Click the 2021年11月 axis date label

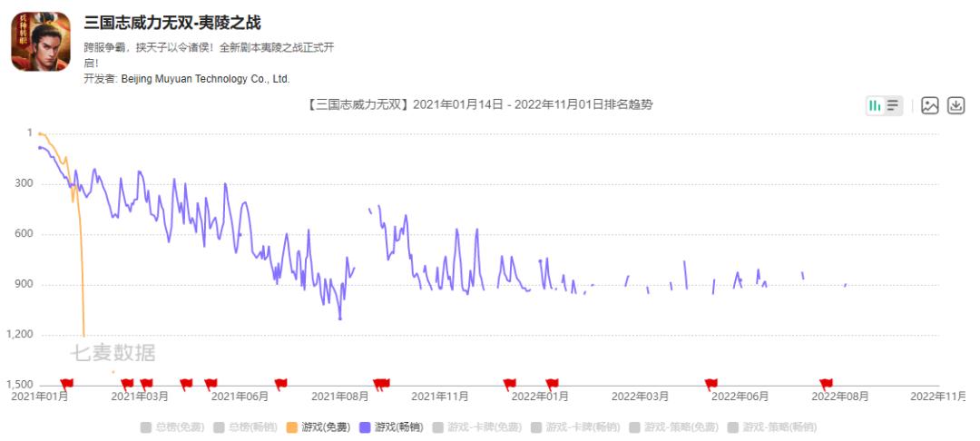pos(440,397)
